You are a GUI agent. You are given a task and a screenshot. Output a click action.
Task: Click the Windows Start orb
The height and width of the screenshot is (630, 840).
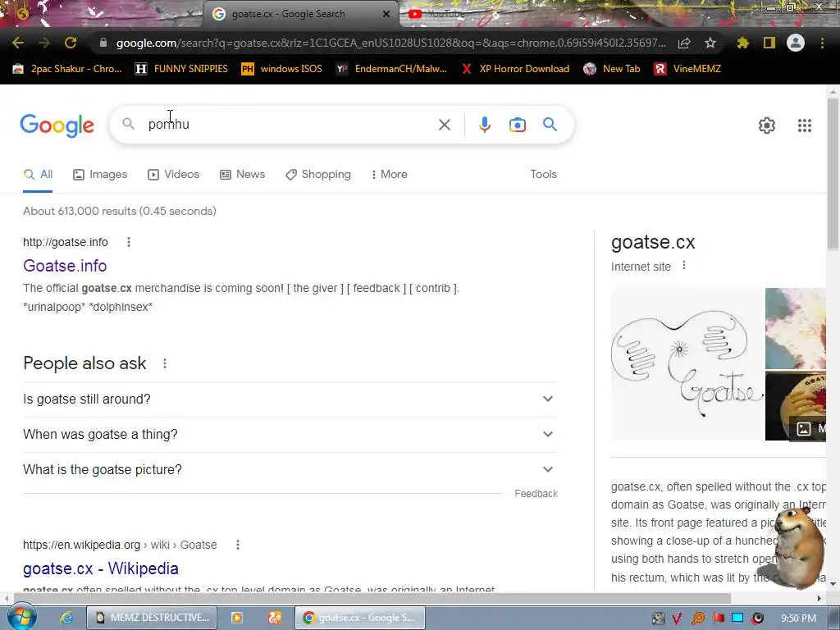click(21, 617)
